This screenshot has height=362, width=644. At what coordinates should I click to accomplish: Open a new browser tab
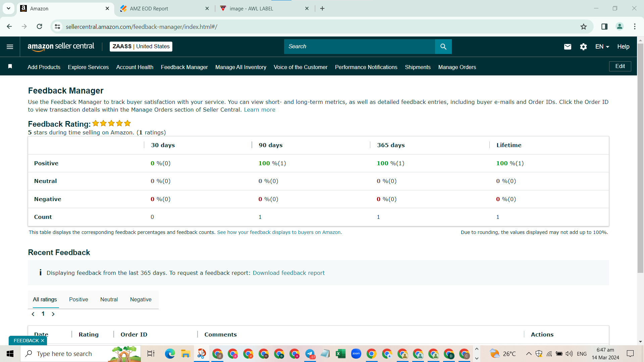point(322,8)
